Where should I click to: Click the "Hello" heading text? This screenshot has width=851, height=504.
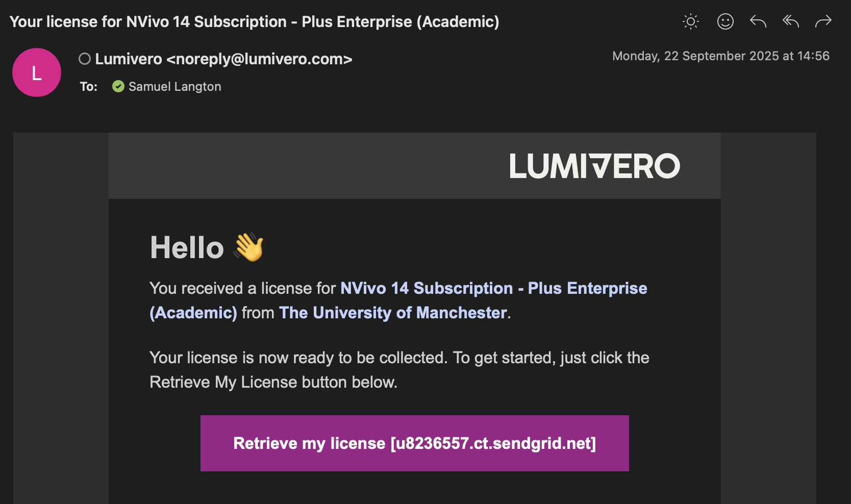[x=187, y=247]
